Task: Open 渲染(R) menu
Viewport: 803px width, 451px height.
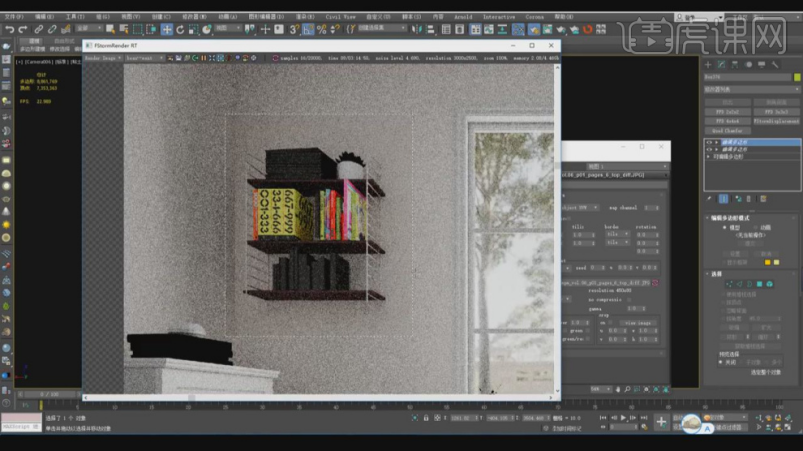Action: (304, 17)
